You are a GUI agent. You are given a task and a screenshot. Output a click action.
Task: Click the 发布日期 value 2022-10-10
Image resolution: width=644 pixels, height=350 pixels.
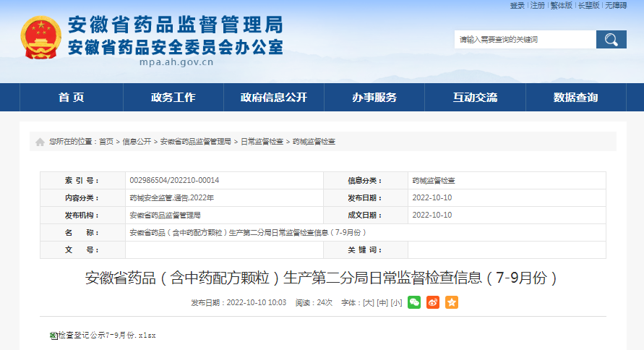click(432, 198)
